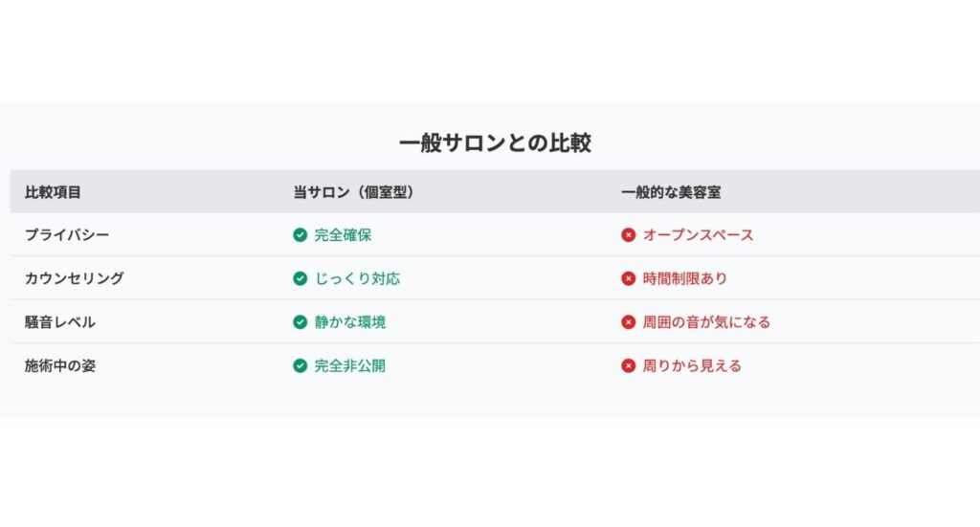Viewport: 980px width, 527px height.
Task: Click the green 完全確保 text
Action: [x=344, y=234]
